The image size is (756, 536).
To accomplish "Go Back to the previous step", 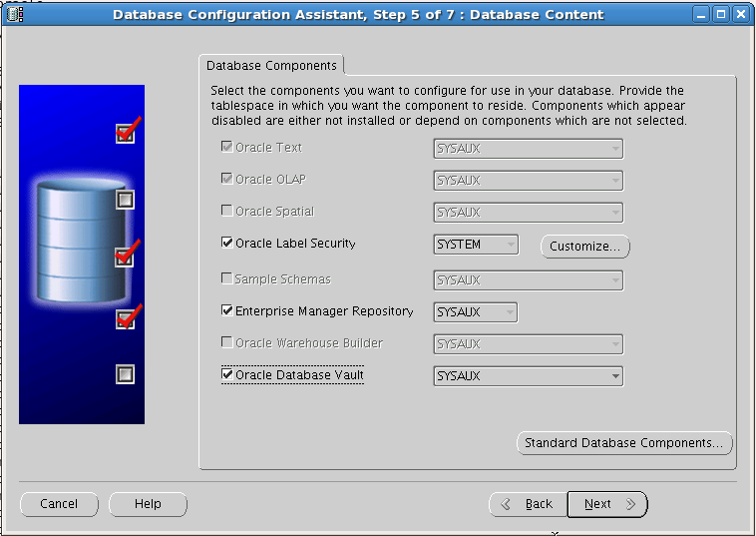I will pos(529,504).
